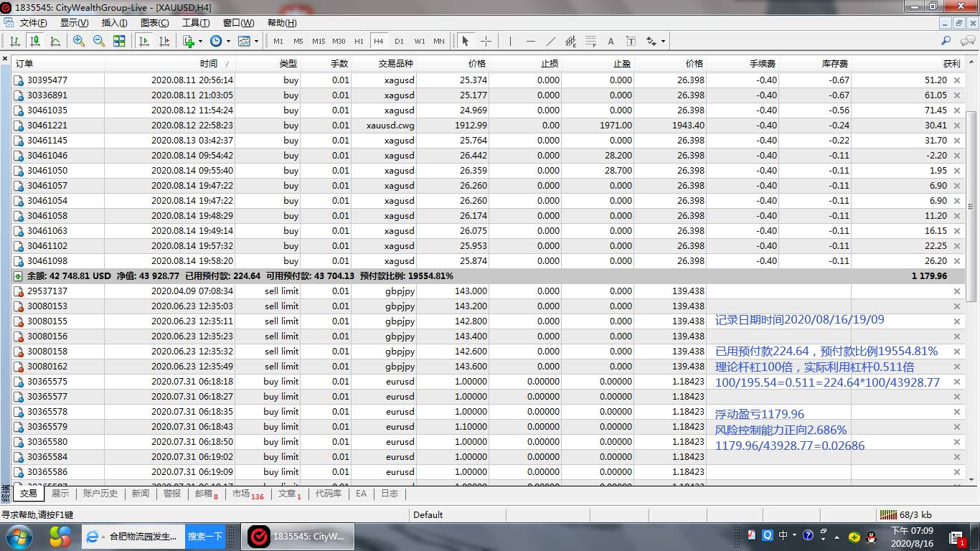
Task: Close the terminal panel X button
Action: click(5, 59)
